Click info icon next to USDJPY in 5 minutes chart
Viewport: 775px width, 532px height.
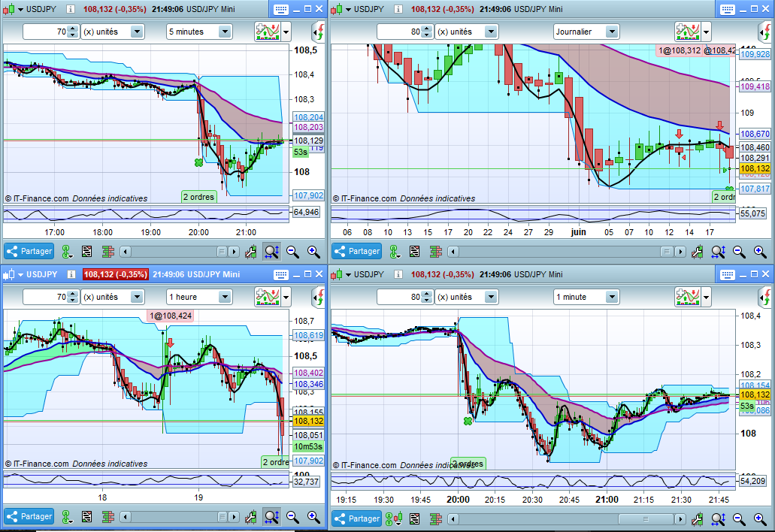tap(71, 9)
